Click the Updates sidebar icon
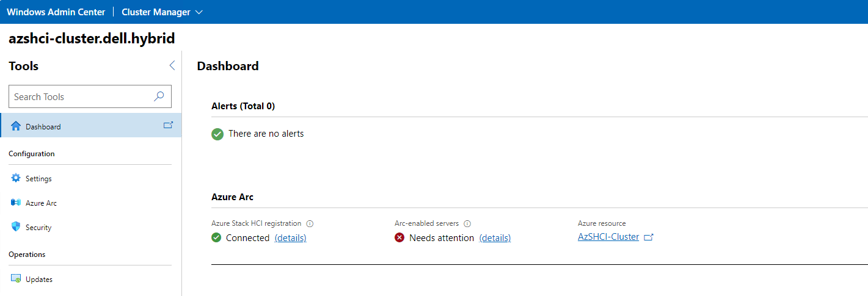Viewport: 868px width, 296px height. (x=16, y=279)
